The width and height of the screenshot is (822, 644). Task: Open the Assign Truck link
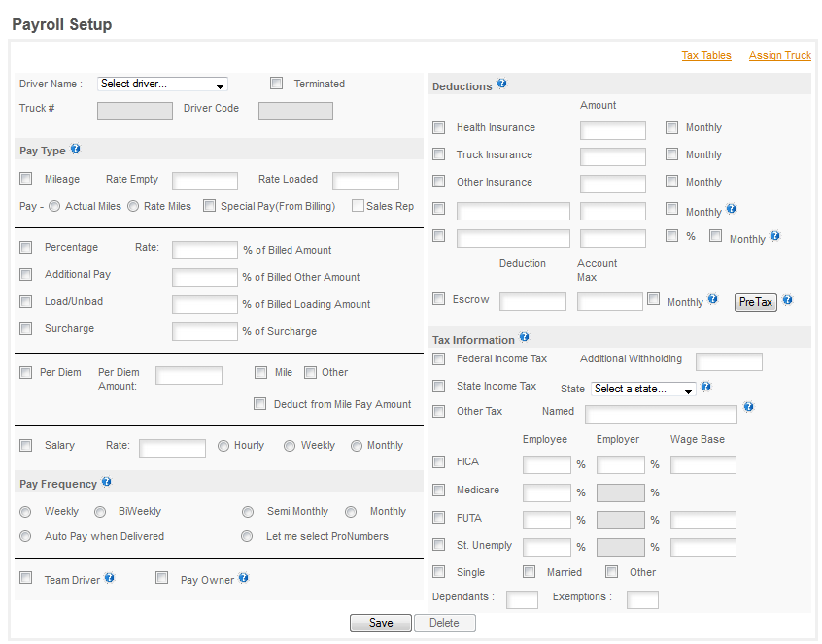[780, 55]
